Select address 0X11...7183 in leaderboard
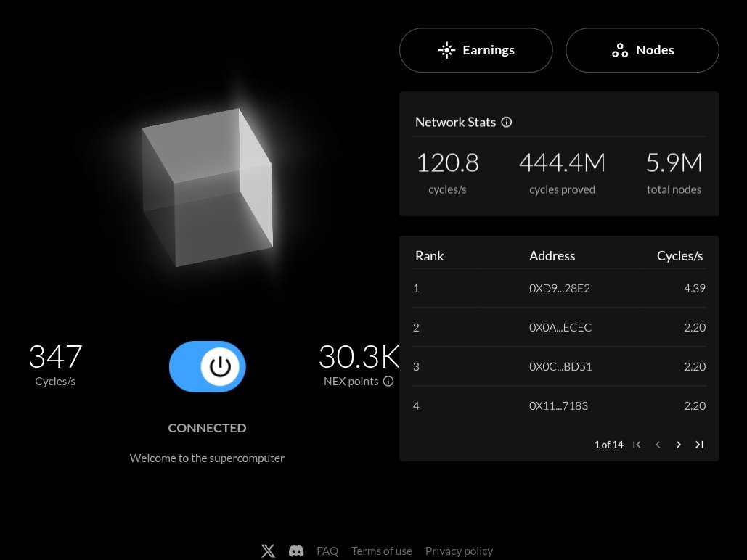The height and width of the screenshot is (560, 747). tap(558, 405)
